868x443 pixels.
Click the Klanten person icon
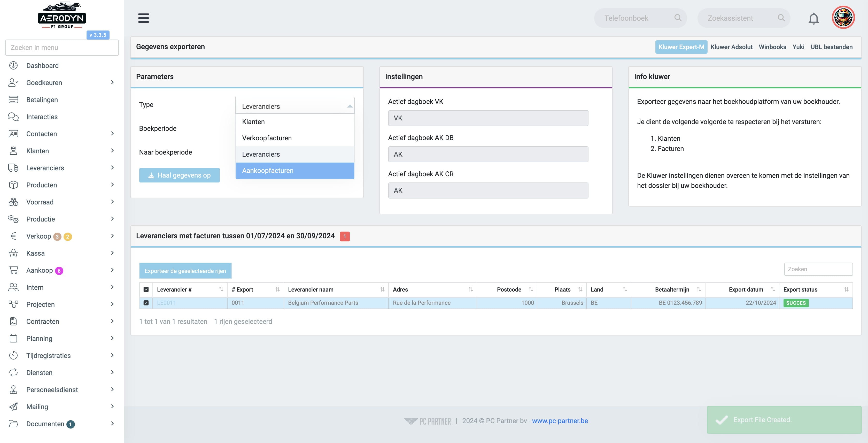[13, 151]
